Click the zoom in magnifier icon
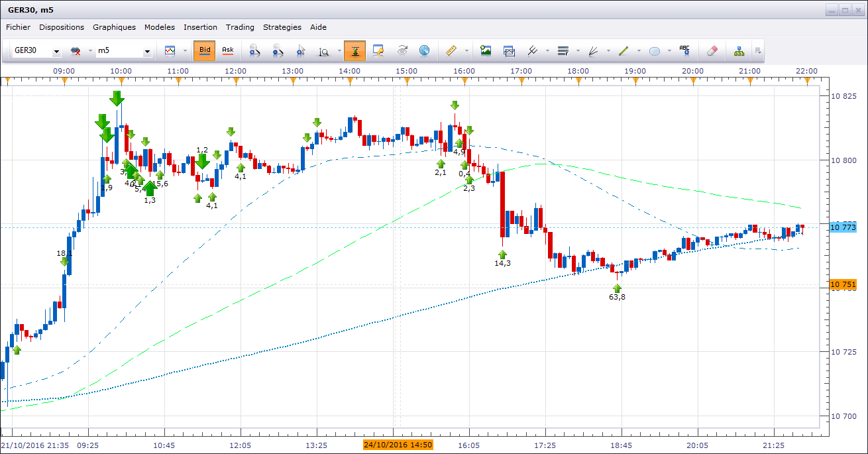868x454 pixels. click(x=254, y=51)
